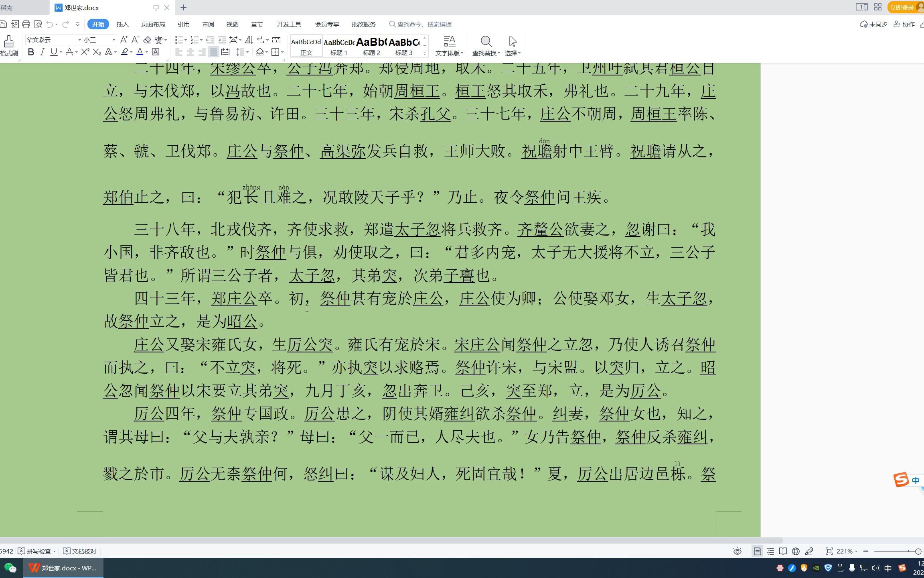Open the font name dropdown (华文彩云)
This screenshot has width=924, height=578.
tap(79, 40)
